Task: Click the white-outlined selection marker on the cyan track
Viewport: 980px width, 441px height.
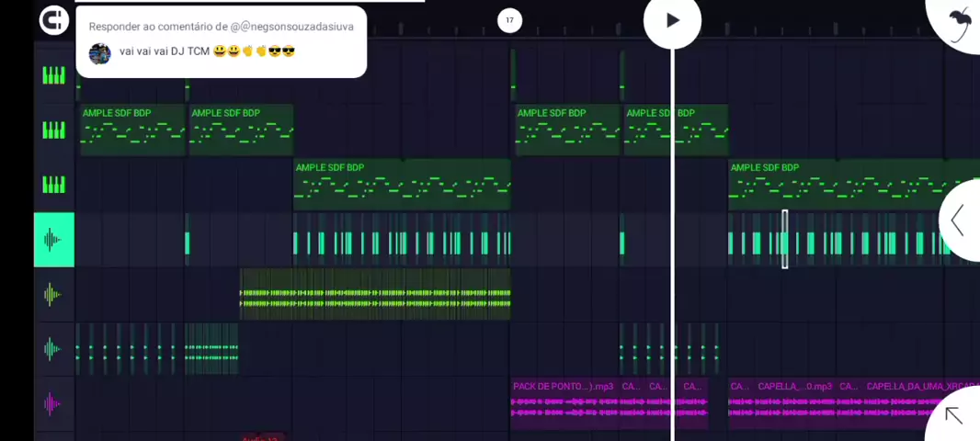Action: tap(784, 240)
